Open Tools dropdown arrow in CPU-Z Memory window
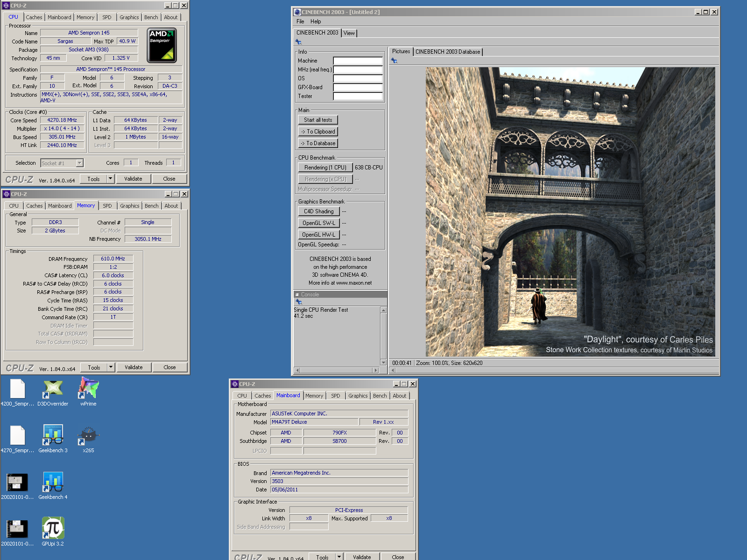 pyautogui.click(x=111, y=367)
